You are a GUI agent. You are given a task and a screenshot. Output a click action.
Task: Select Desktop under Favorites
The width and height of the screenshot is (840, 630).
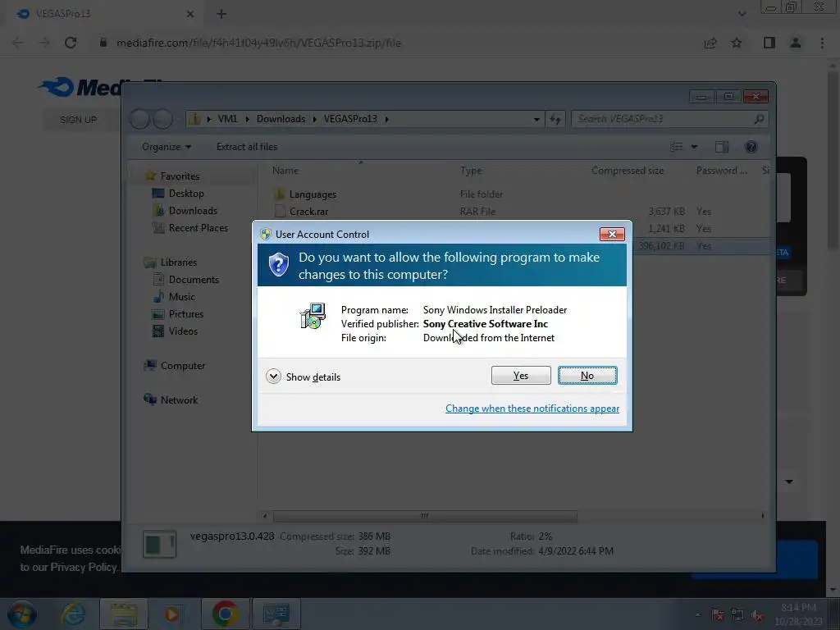click(x=186, y=194)
